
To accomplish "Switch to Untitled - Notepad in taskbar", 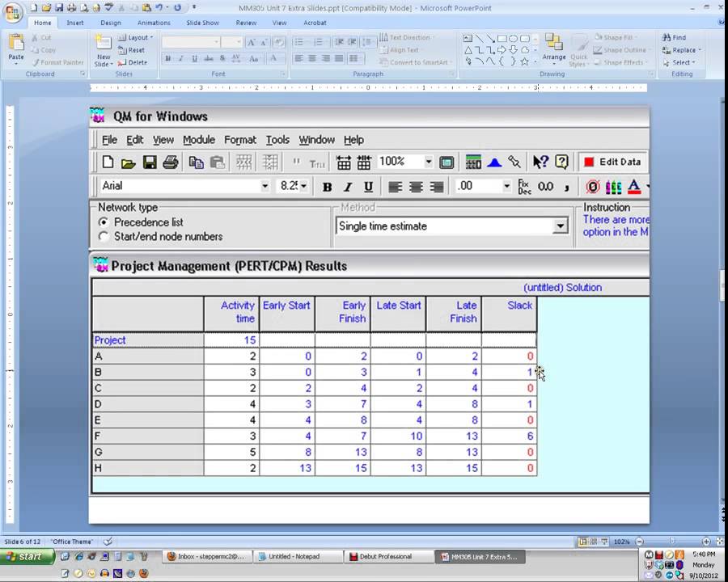I will [298, 556].
